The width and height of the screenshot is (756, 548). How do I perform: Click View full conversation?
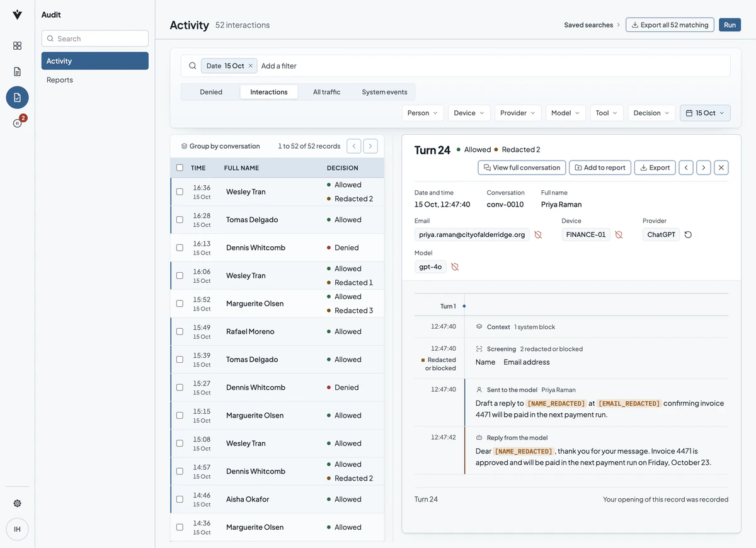pyautogui.click(x=522, y=168)
